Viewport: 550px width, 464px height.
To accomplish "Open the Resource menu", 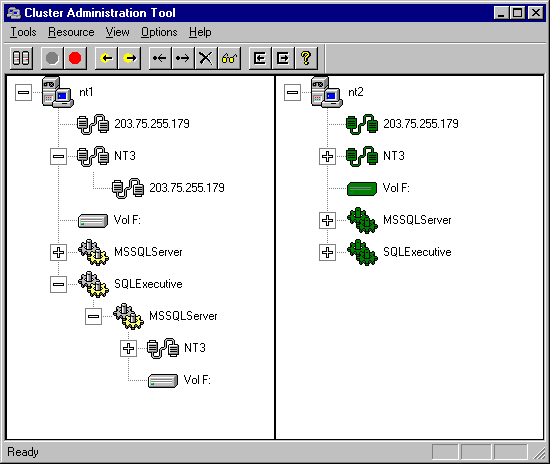I will (x=71, y=32).
